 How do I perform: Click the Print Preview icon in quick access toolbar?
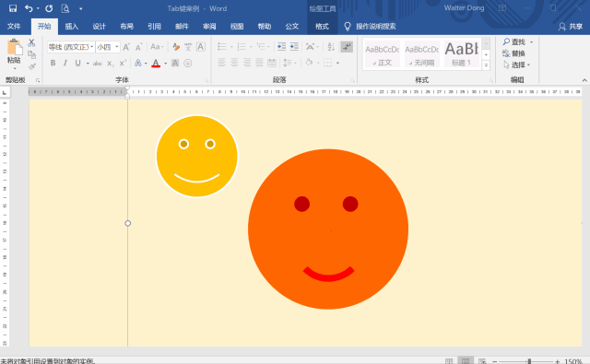tap(65, 8)
